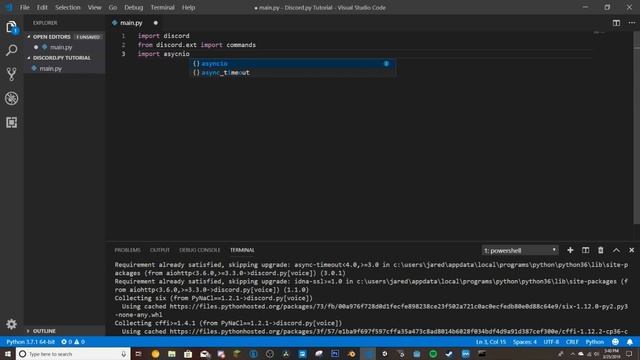Open the powershell terminal selector dropdown

point(520,250)
